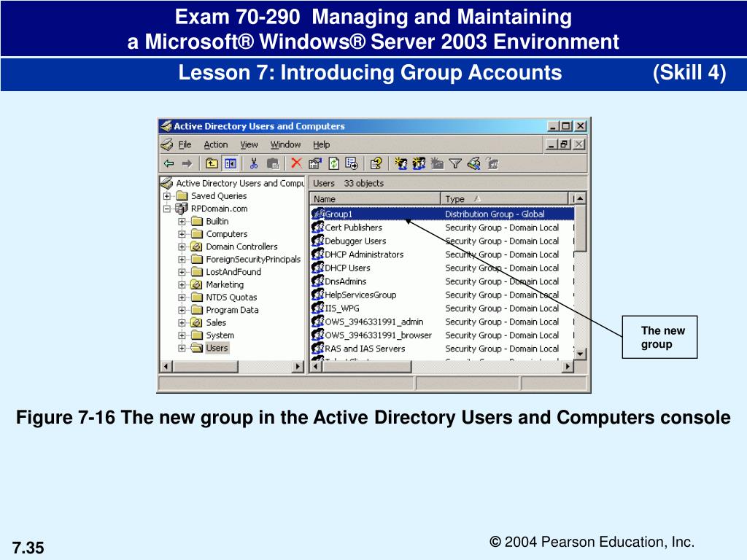Open the Action menu
This screenshot has height=560, width=747.
[x=216, y=145]
